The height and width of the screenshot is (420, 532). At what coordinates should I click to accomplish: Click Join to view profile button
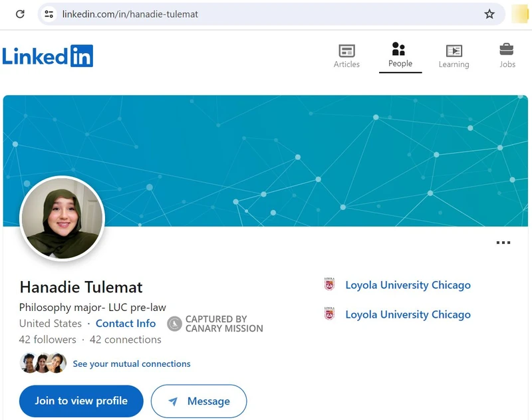click(x=81, y=401)
